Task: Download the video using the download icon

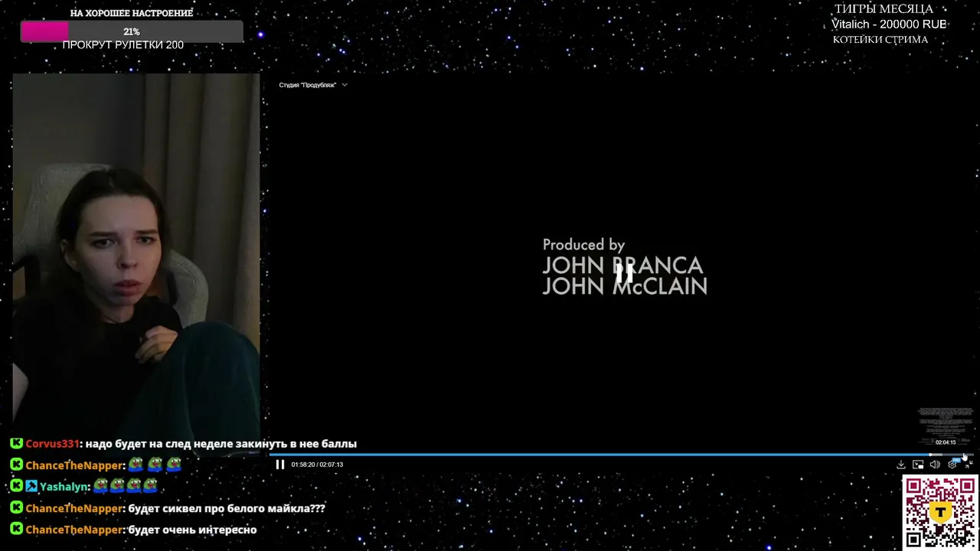Action: tap(901, 465)
